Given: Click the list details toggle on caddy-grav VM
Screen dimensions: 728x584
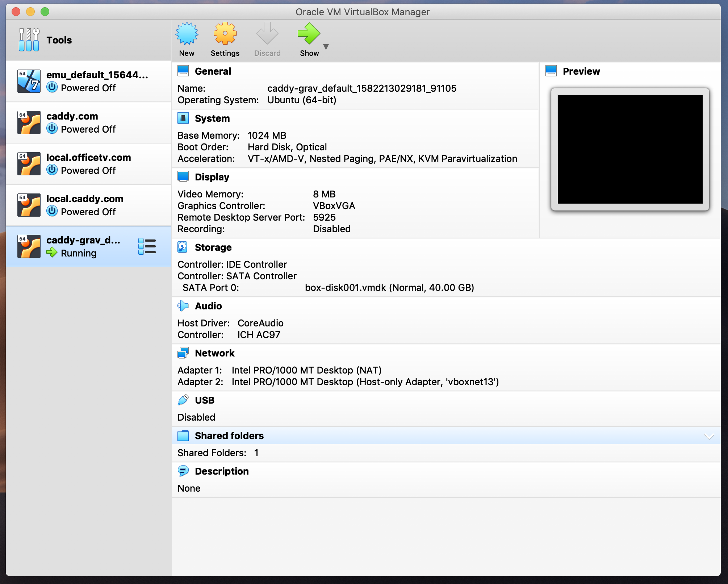Looking at the screenshot, I should point(147,246).
